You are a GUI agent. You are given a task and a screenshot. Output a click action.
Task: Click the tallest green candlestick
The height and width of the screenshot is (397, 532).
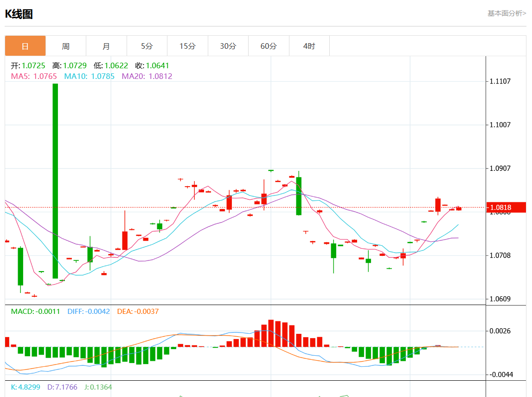coord(55,181)
